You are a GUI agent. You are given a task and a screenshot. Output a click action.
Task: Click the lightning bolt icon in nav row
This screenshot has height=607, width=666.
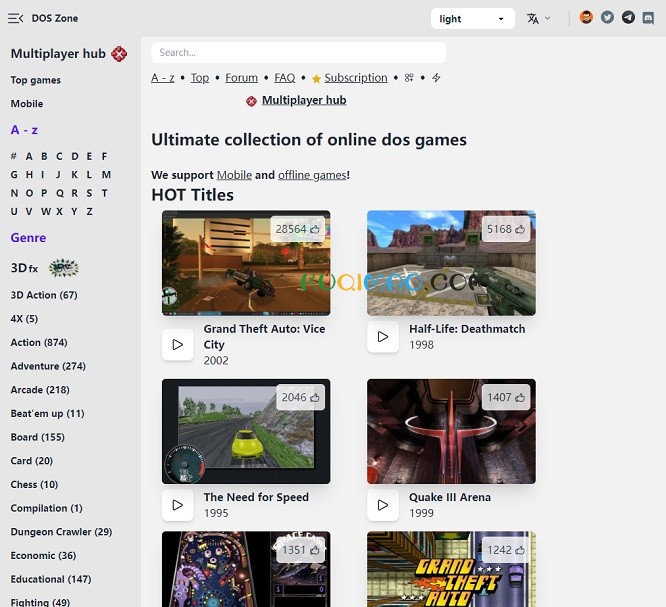point(436,78)
